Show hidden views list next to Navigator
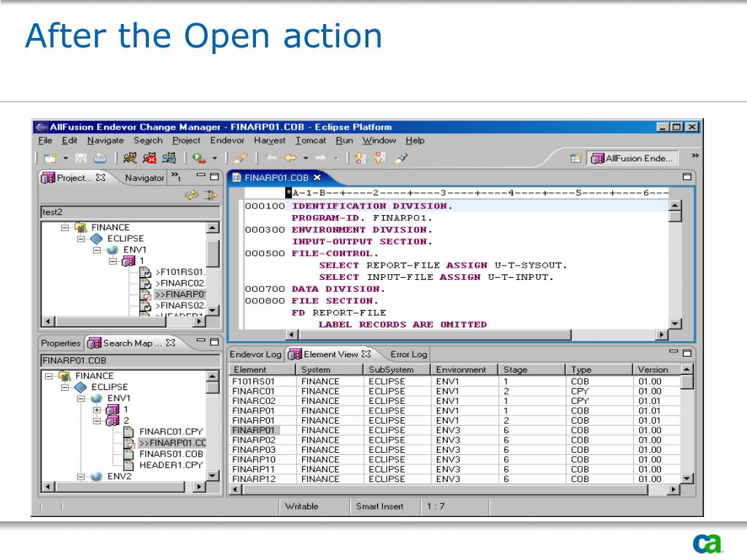Image resolution: width=747 pixels, height=560 pixels. pos(176,176)
